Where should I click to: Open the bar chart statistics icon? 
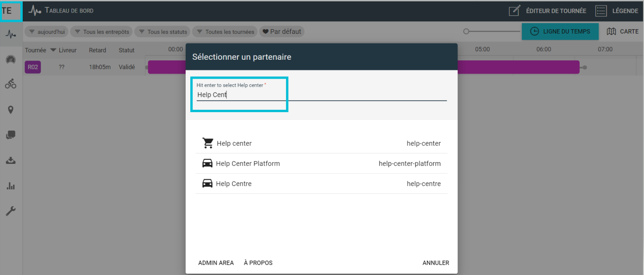coord(11,186)
